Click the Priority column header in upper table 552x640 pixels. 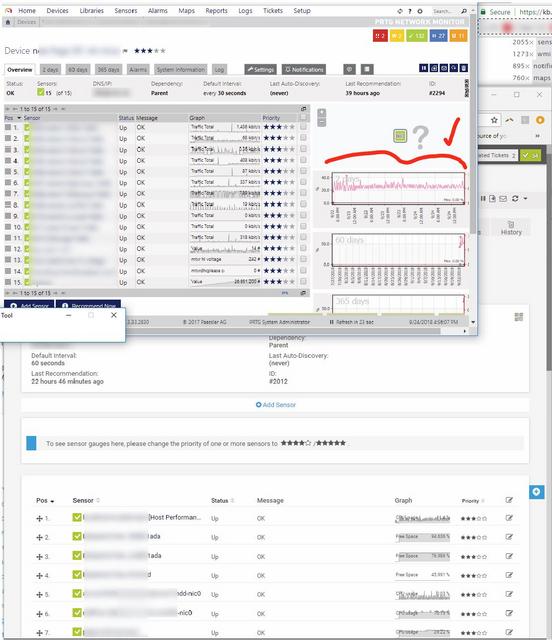(x=271, y=118)
